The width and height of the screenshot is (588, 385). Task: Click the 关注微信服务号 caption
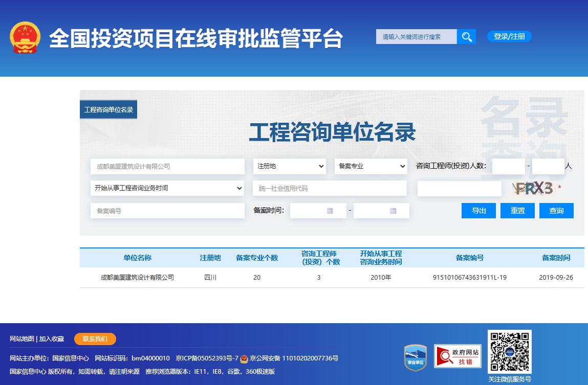coord(510,379)
